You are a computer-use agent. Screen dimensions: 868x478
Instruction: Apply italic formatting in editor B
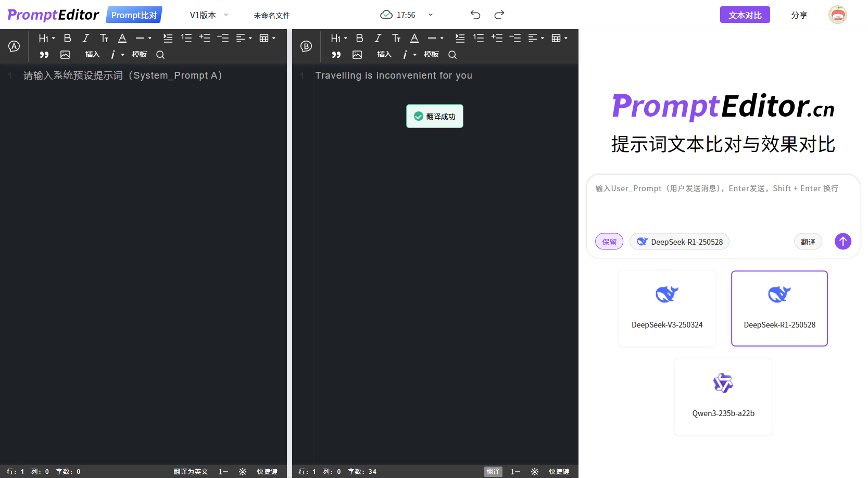[x=378, y=38]
